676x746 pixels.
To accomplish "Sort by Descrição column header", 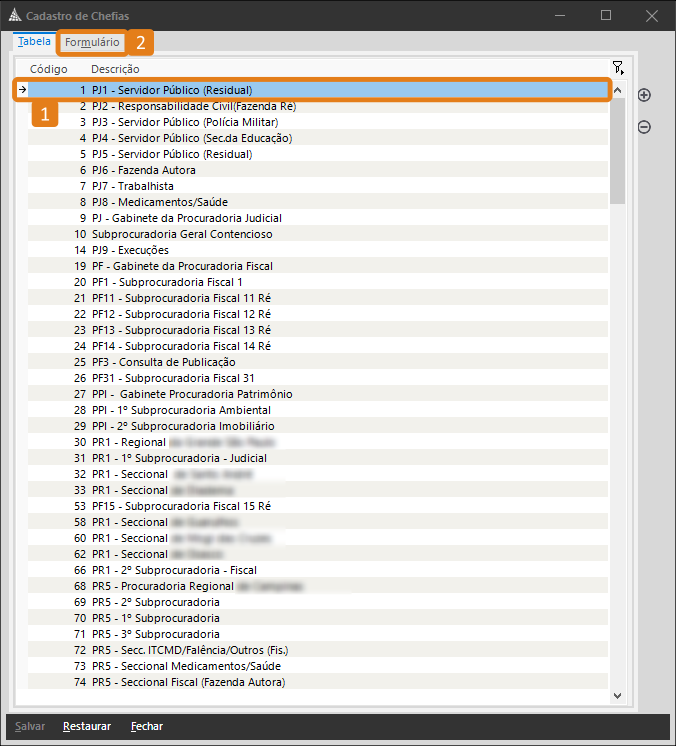I will [x=115, y=69].
